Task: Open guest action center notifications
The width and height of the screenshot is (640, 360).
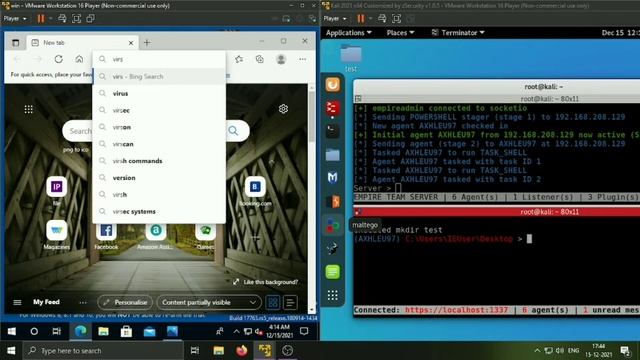Action: pos(304,331)
